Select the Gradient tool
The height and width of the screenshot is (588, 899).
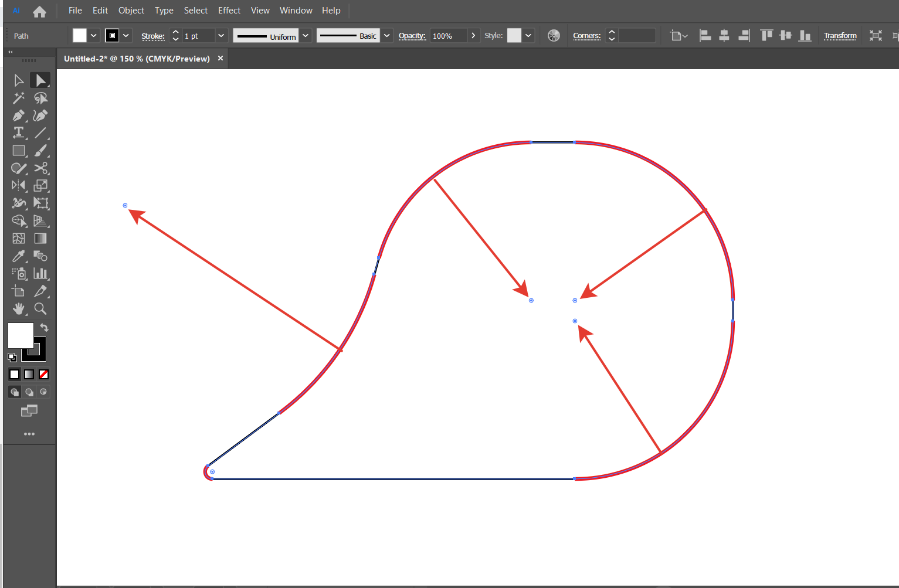(x=40, y=239)
